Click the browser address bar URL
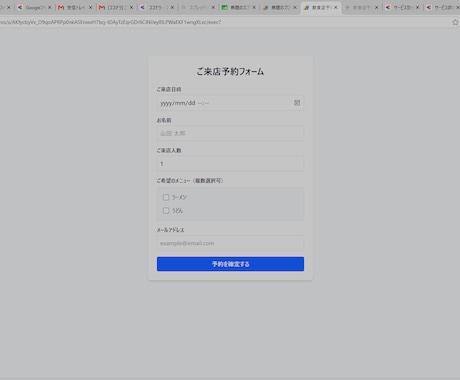The width and height of the screenshot is (460, 380). 110,22
